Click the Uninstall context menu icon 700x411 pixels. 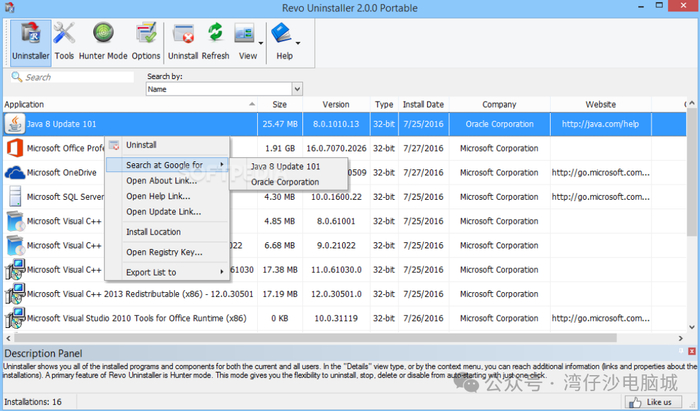[x=114, y=145]
